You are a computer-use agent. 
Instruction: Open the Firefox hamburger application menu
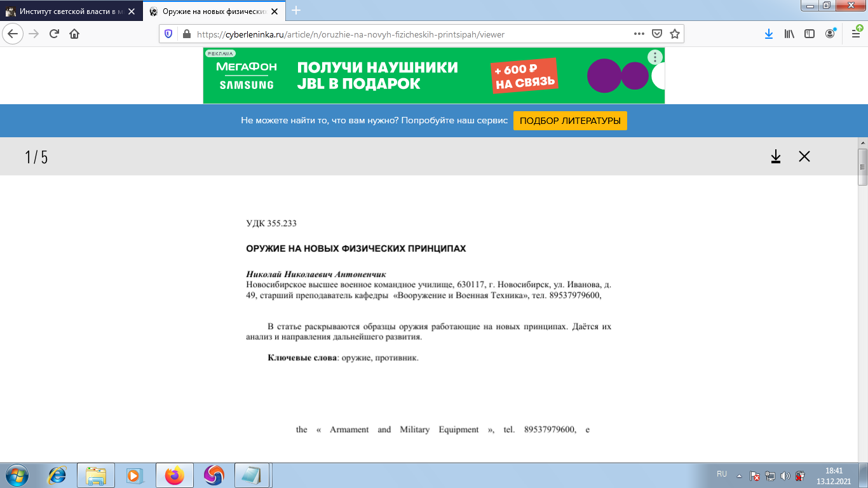(x=855, y=34)
